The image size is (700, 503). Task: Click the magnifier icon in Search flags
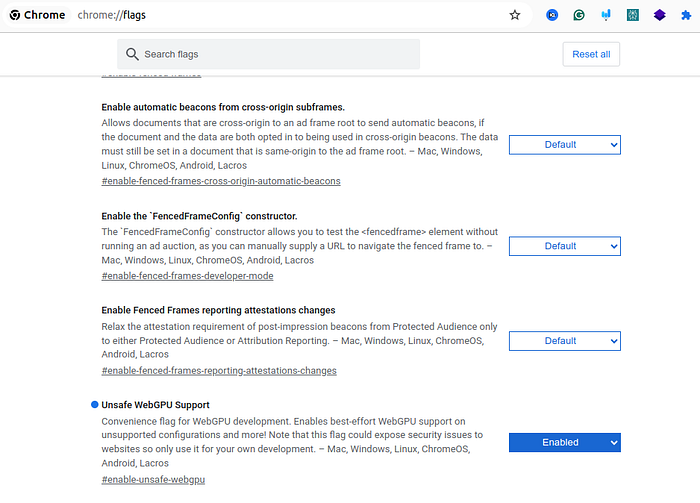coord(131,54)
